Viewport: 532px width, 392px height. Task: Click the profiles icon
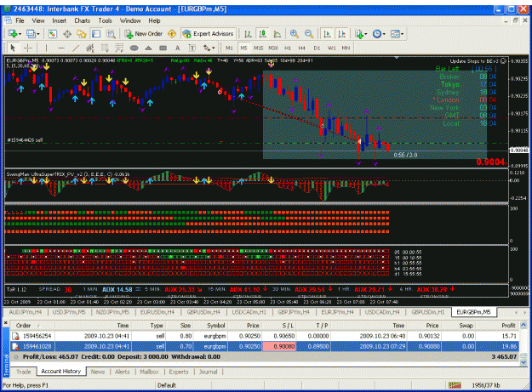31,34
